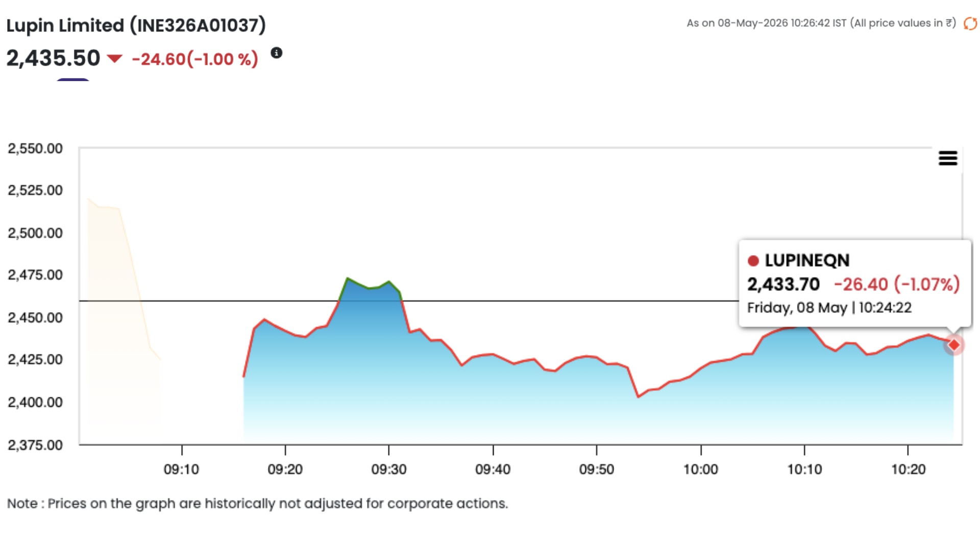
Task: Click the 09:50 time axis label
Action: point(597,469)
